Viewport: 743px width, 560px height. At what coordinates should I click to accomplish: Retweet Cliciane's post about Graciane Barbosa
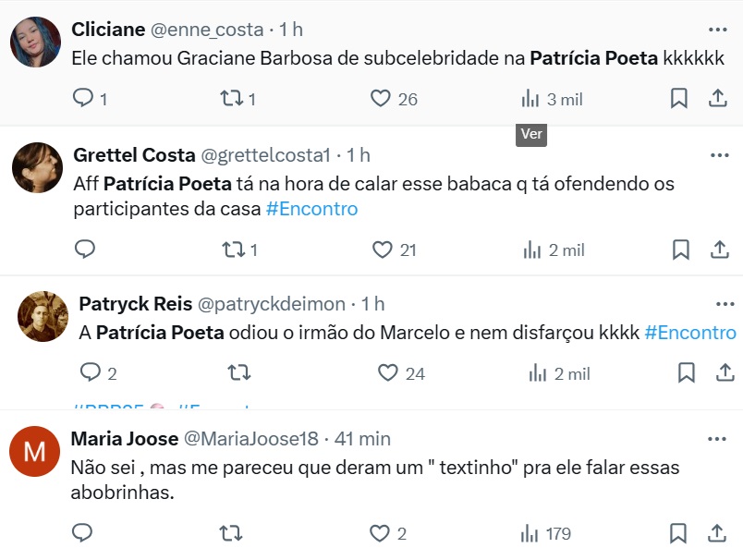coord(232,99)
